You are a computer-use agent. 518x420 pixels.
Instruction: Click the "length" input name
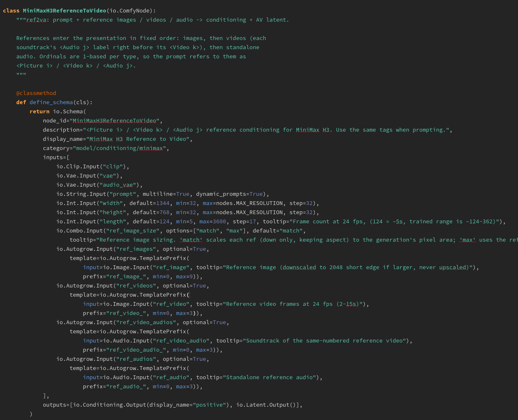click(113, 221)
